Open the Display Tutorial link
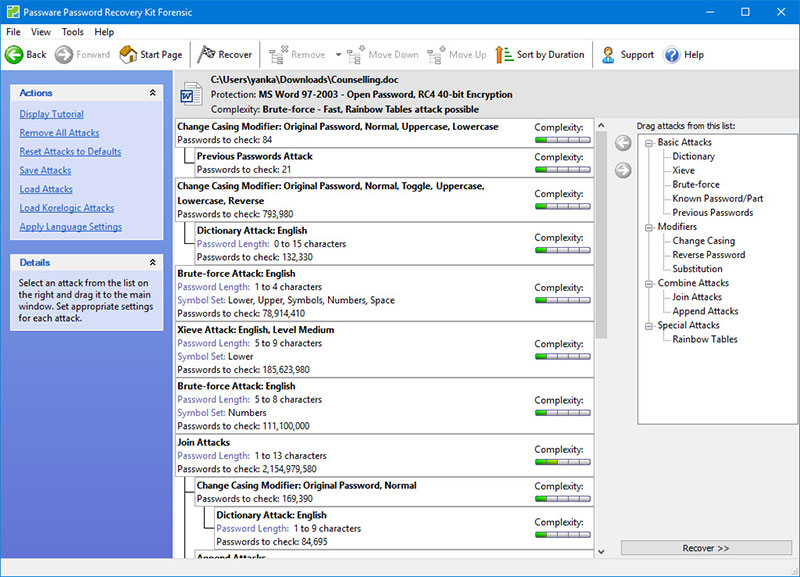This screenshot has width=800, height=577. pos(52,114)
